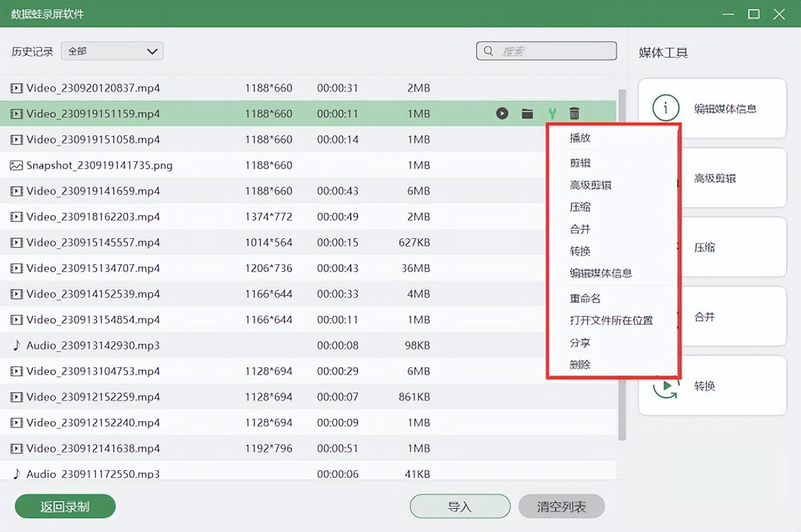Choose 压缩 from the context menu
The height and width of the screenshot is (532, 801).
pyautogui.click(x=580, y=207)
